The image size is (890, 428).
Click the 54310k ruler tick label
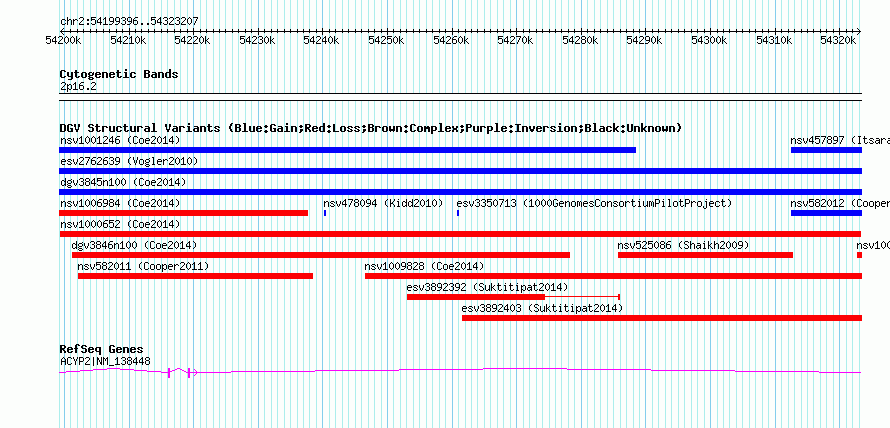[774, 40]
